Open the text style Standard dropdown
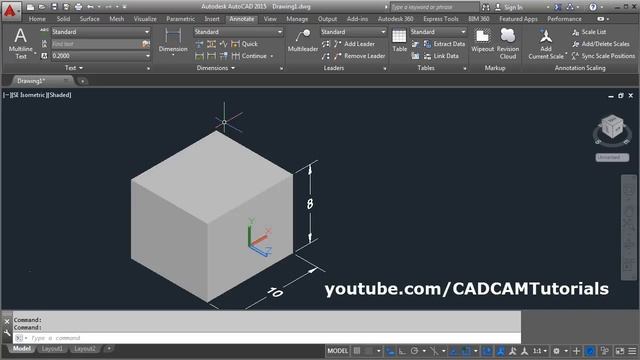Viewport: 640px width, 360px height. [x=101, y=32]
